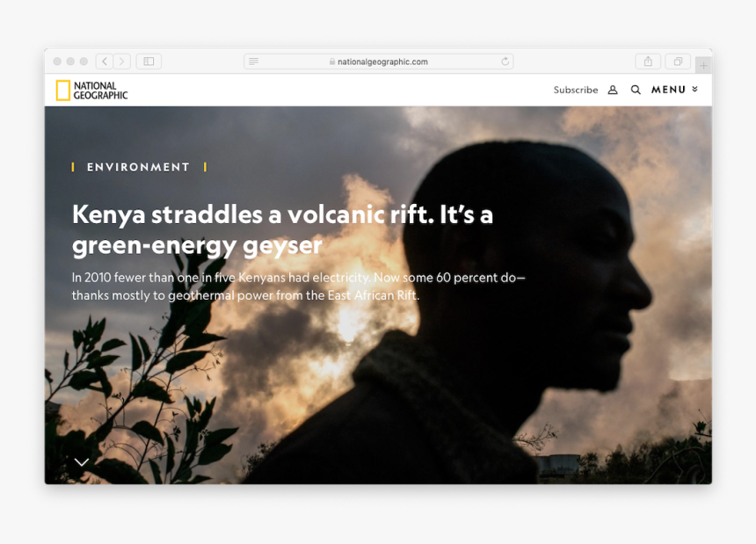Viewport: 756px width, 544px height.
Task: Open a new tab with plus button
Action: pyautogui.click(x=703, y=66)
